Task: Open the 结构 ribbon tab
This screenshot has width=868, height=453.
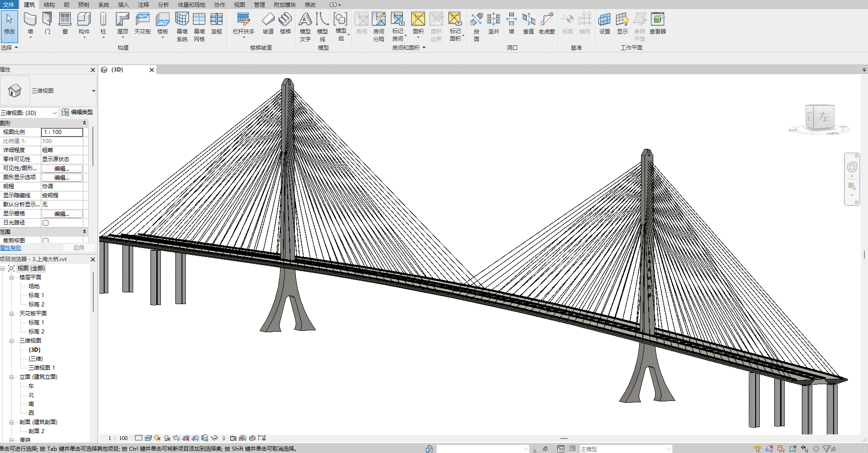Action: 49,5
